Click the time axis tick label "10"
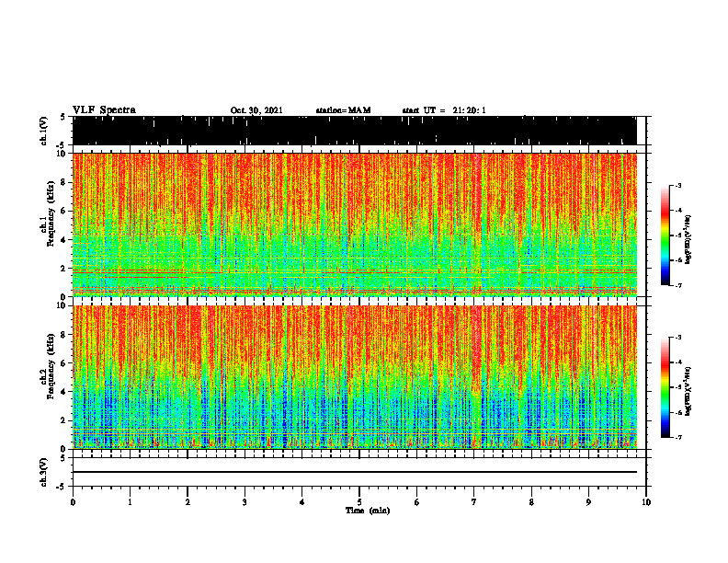 point(646,502)
